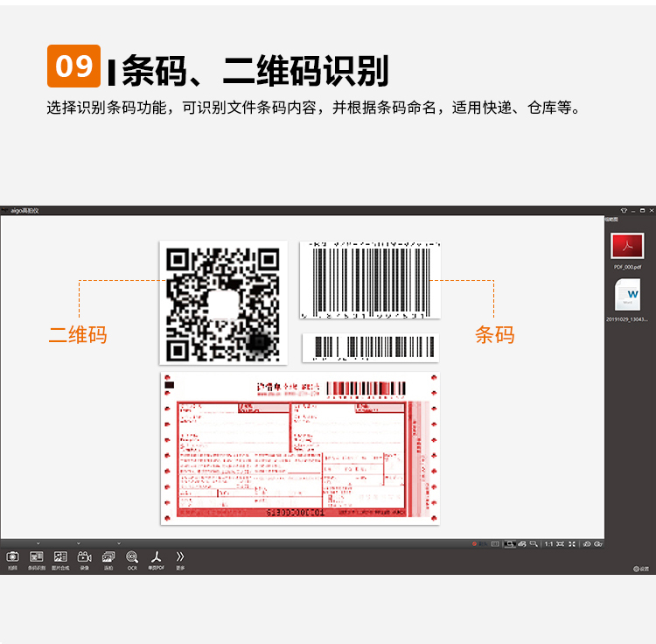Viewport: 656px width, 644px height.
Task: Expand the dropdown arrow above 连拍
Action: (x=120, y=543)
